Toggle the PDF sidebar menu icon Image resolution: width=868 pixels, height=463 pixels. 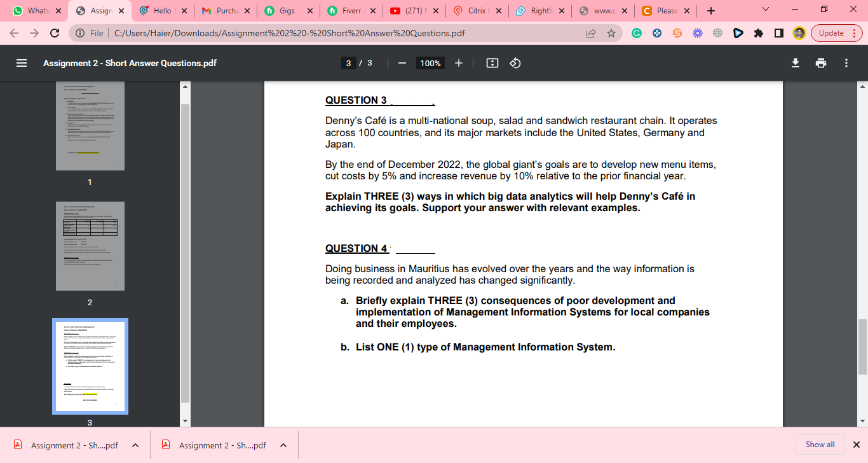(x=22, y=63)
